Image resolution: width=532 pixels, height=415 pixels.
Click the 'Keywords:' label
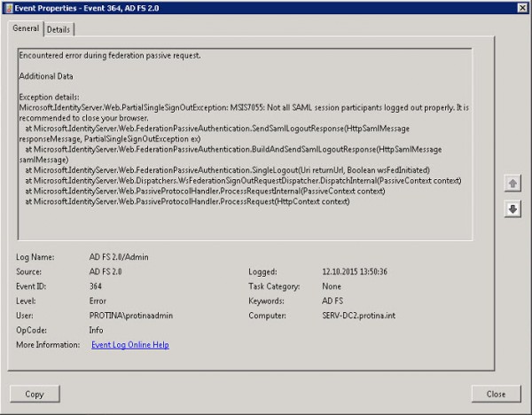(x=266, y=301)
